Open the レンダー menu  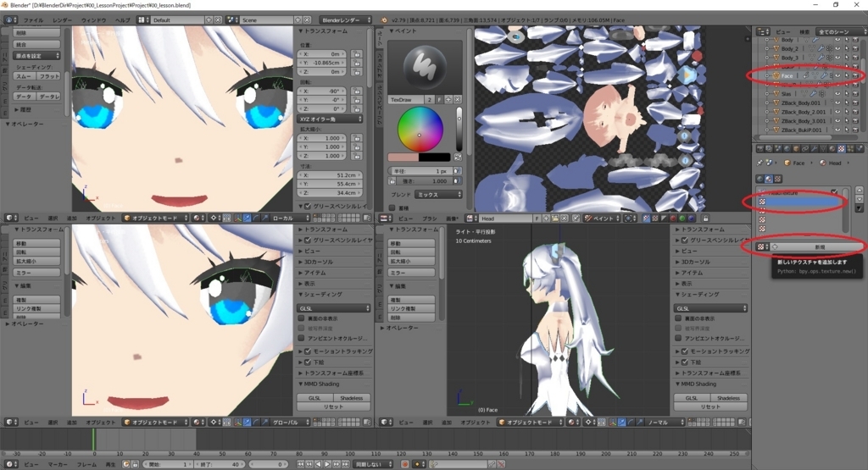(63, 20)
